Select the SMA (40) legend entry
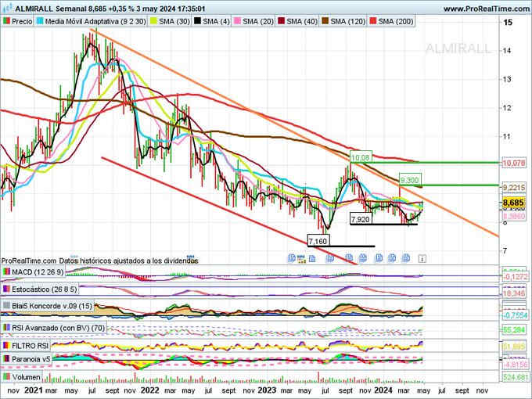532x399 pixels. (x=298, y=21)
